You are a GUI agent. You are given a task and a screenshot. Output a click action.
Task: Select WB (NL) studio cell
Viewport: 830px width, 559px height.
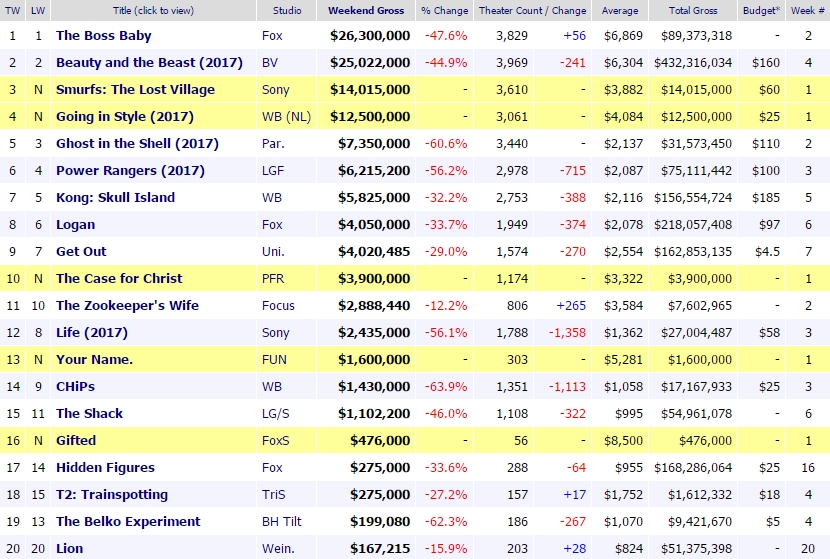point(286,116)
